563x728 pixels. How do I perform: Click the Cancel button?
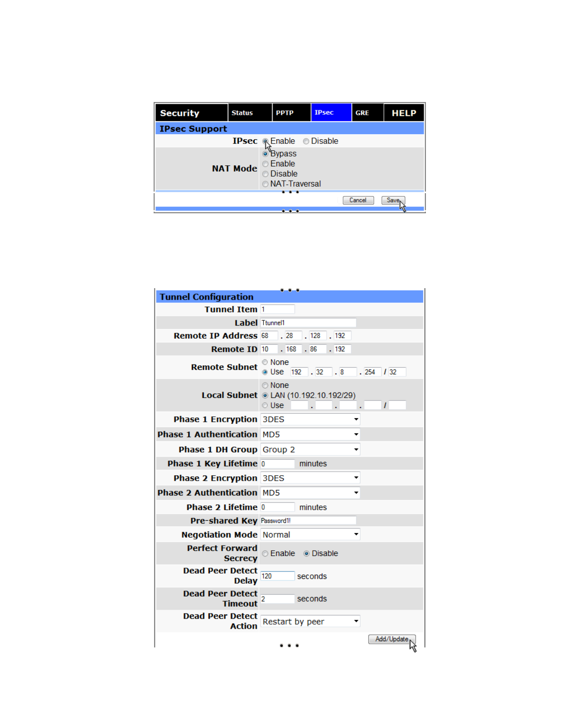(358, 200)
